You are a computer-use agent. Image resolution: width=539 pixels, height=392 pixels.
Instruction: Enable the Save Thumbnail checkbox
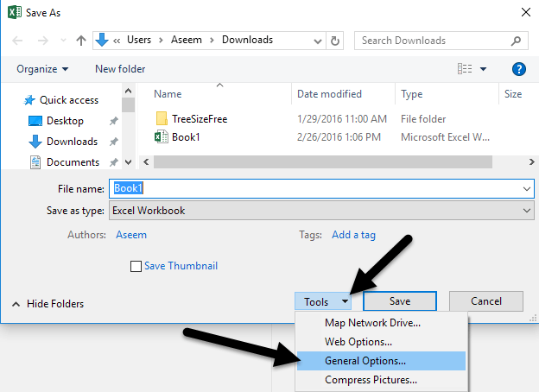pos(136,266)
